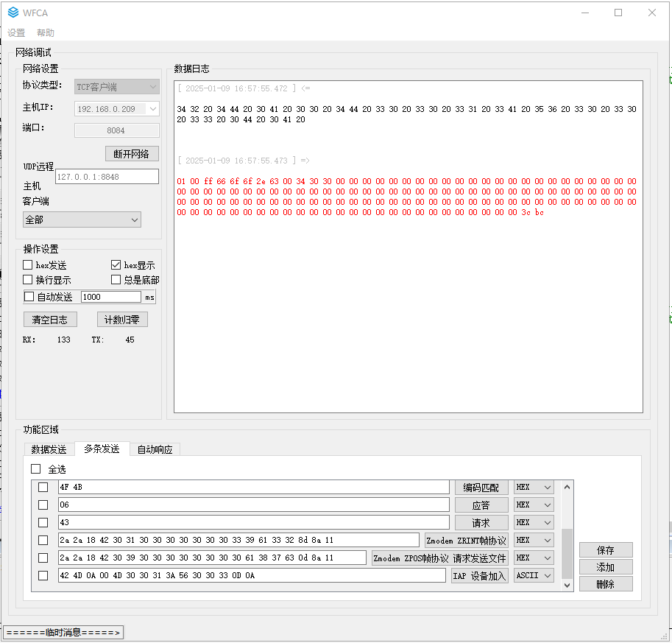672x643 pixels.
Task: Switch to the 数据发送 tab
Action: 49,449
